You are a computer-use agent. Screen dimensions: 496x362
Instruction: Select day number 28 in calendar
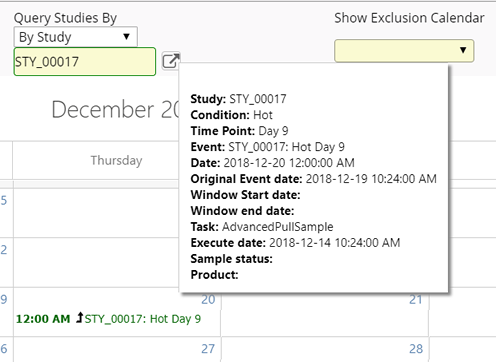pyautogui.click(x=416, y=349)
